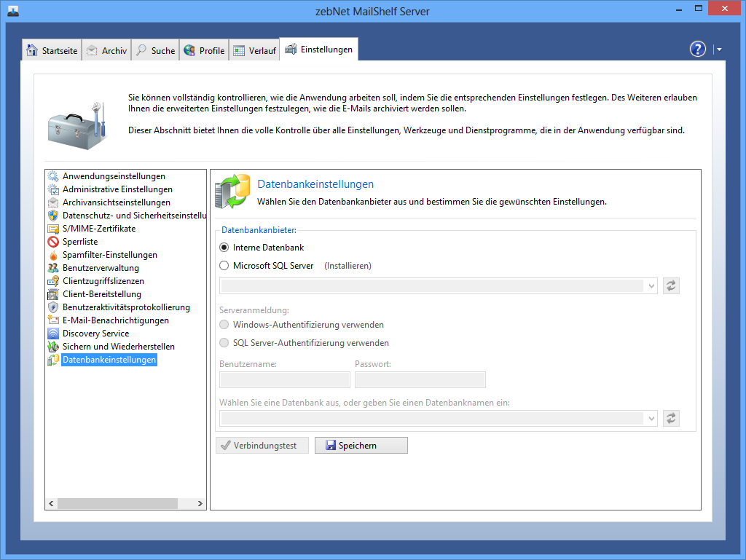Click the Discovery Service wireless icon

point(53,334)
